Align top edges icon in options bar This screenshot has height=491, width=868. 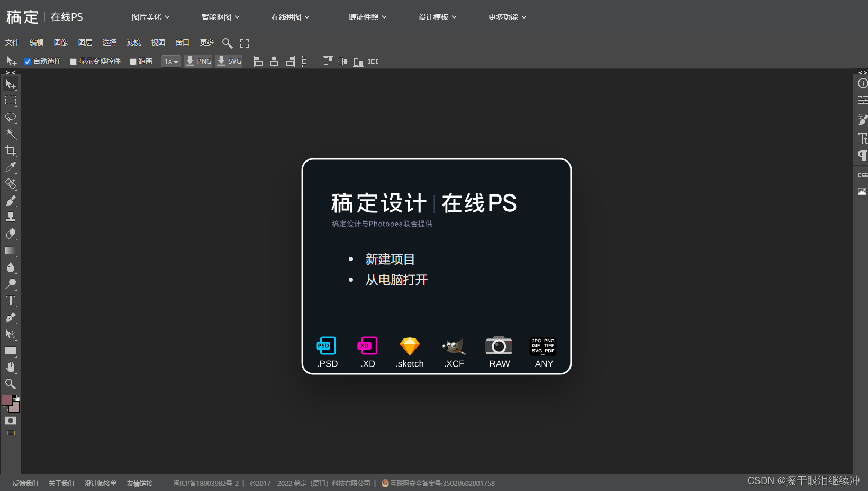click(328, 61)
